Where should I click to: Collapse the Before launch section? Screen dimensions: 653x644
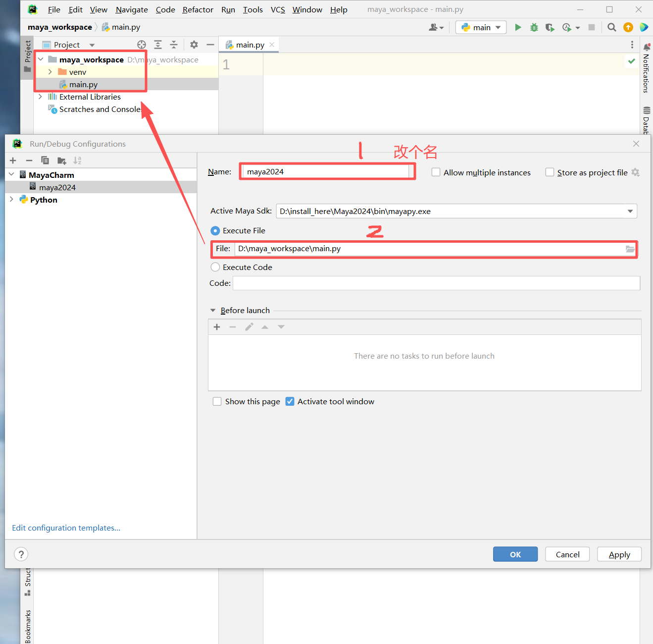213,310
